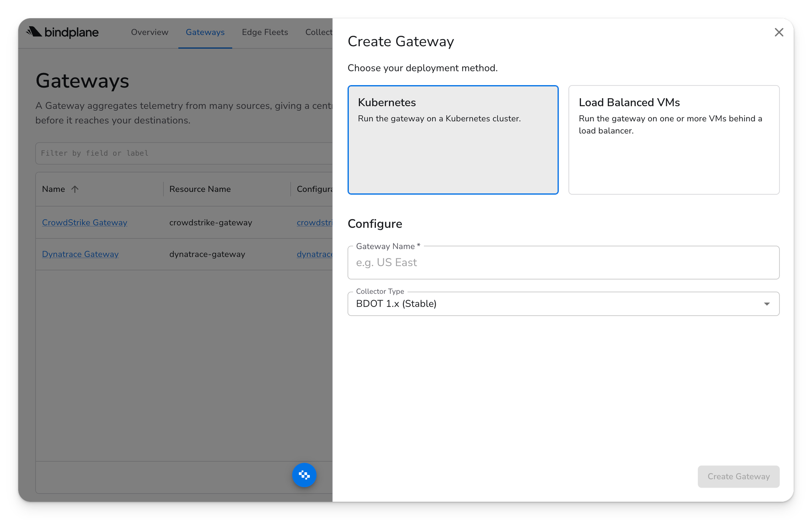The height and width of the screenshot is (520, 812).
Task: Click the BDOT 1.x (Stable) value
Action: (396, 304)
